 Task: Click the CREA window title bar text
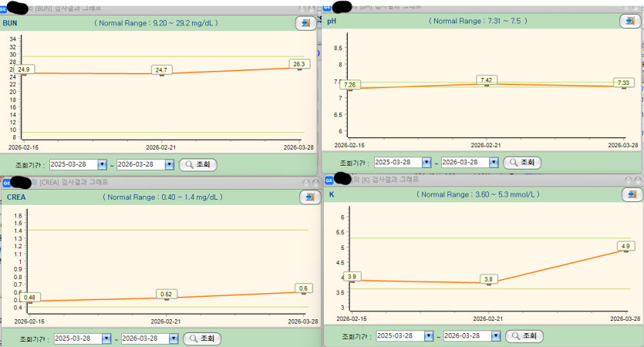coord(70,182)
